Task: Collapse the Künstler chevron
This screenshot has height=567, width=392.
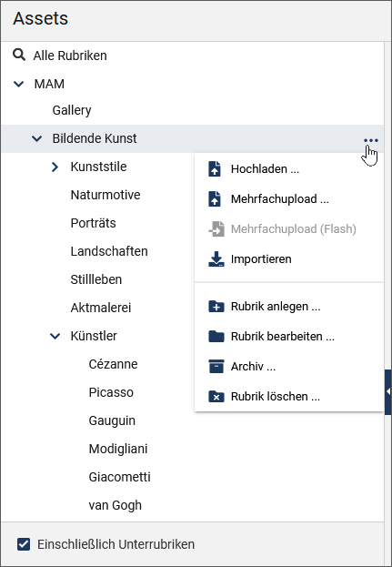Action: 55,336
